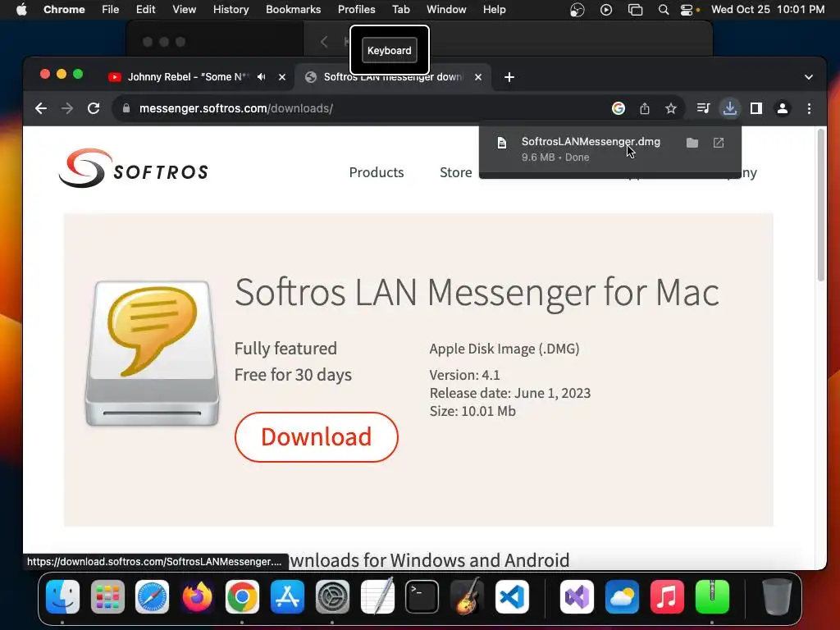
Task: Open the Help menu
Action: [494, 10]
